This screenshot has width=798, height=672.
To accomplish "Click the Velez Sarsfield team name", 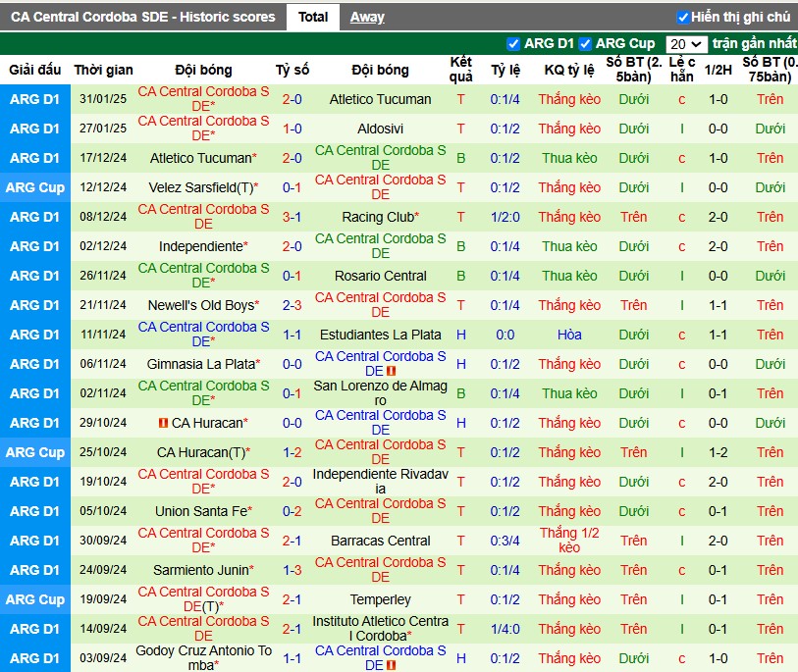I will click(201, 187).
